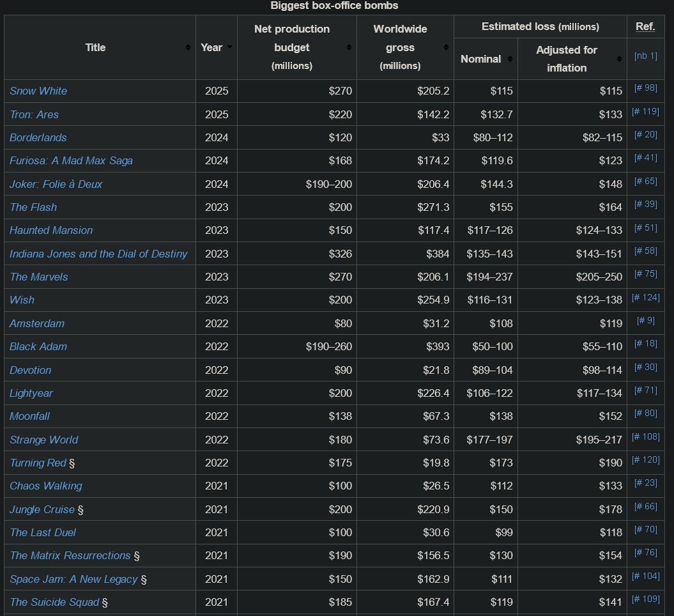Follow reference [# 98] for Snow White
Screen dimensions: 674x616
646,88
